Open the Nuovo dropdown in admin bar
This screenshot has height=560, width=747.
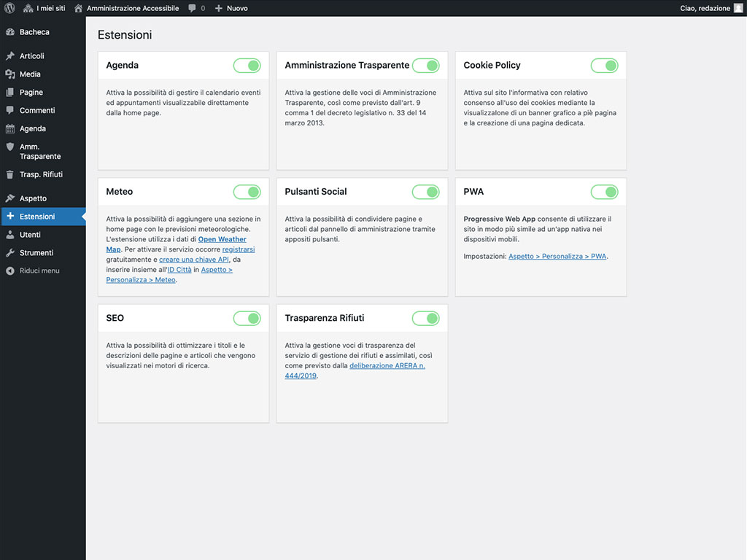[x=231, y=8]
